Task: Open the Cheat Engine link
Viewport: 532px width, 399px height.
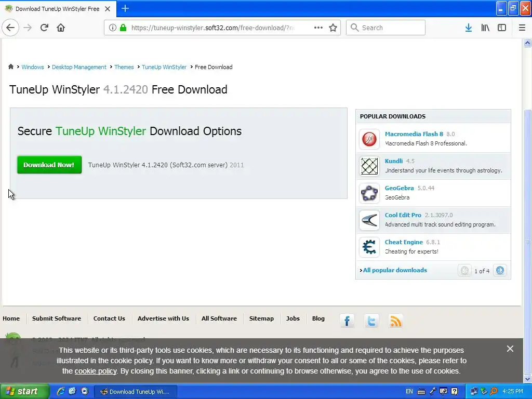Action: pyautogui.click(x=404, y=242)
